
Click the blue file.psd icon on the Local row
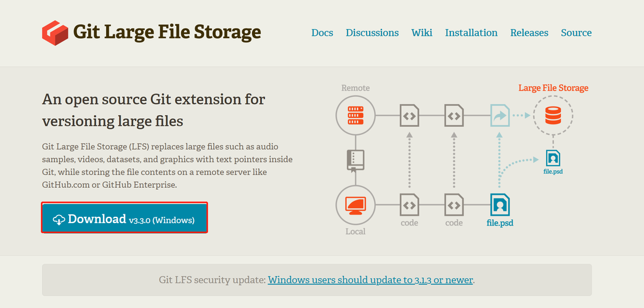[x=500, y=204]
